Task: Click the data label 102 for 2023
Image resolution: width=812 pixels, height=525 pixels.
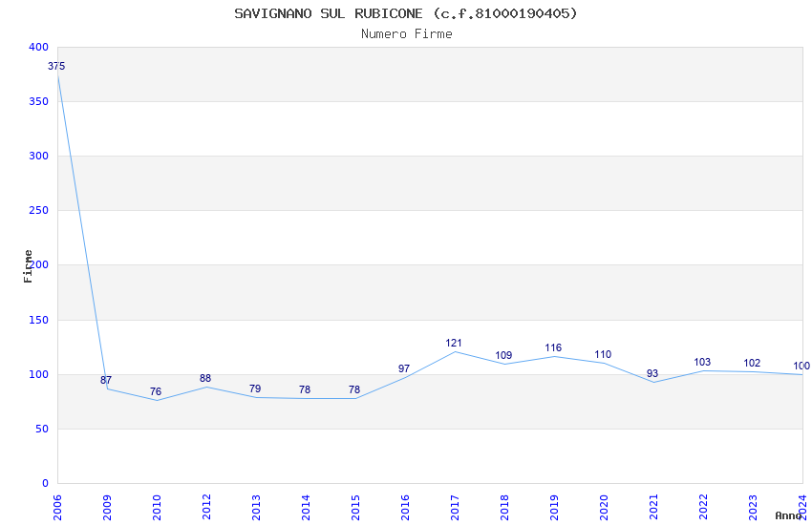Action: [x=753, y=363]
